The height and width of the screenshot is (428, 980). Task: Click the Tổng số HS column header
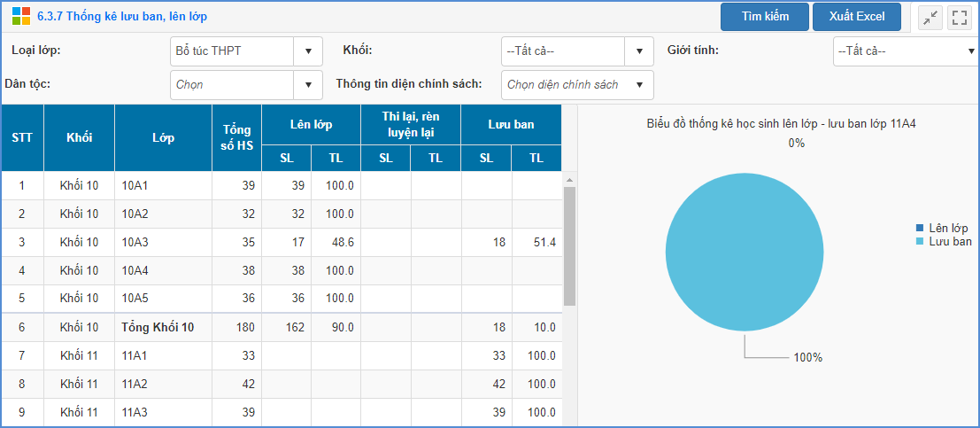click(x=236, y=138)
